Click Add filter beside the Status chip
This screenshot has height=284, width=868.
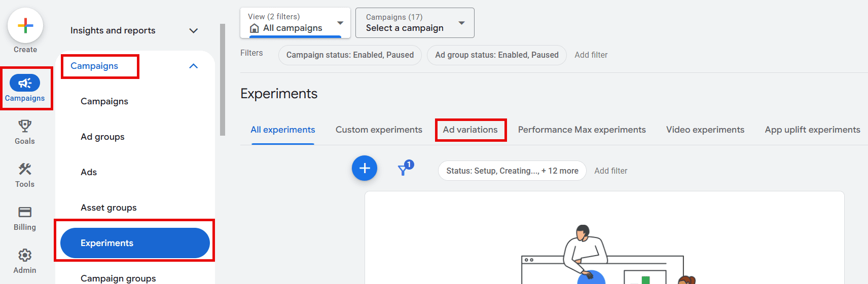pyautogui.click(x=610, y=171)
